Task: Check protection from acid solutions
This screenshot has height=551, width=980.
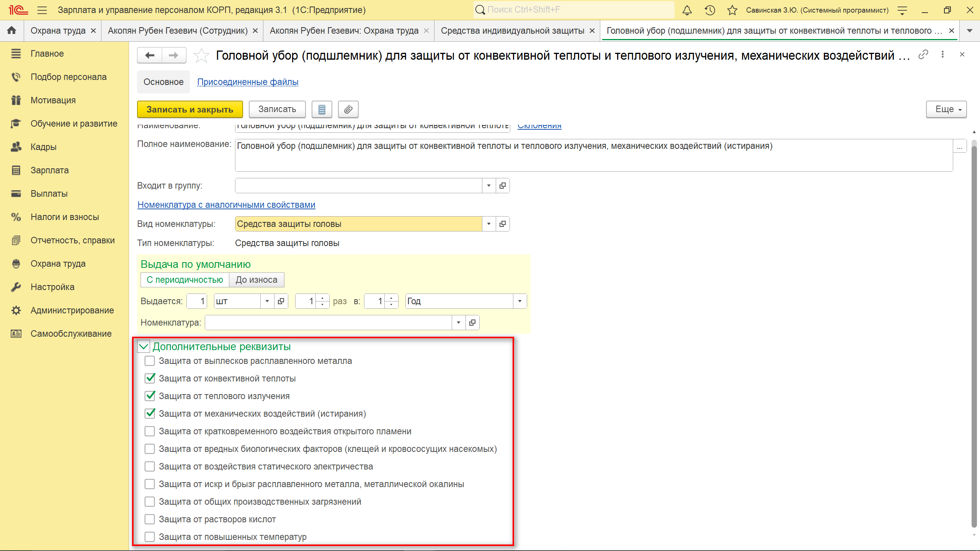Action: [150, 519]
